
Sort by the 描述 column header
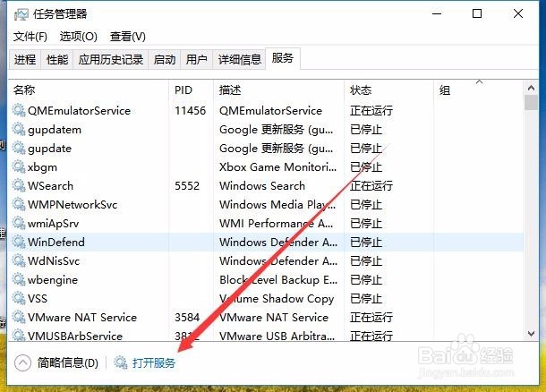[279, 90]
